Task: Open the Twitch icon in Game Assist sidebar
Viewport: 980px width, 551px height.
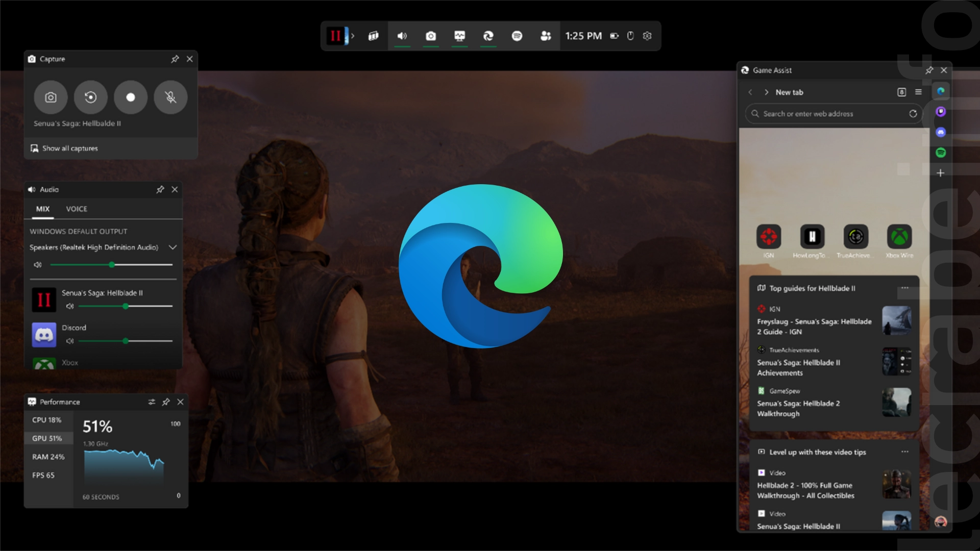Action: (x=941, y=112)
